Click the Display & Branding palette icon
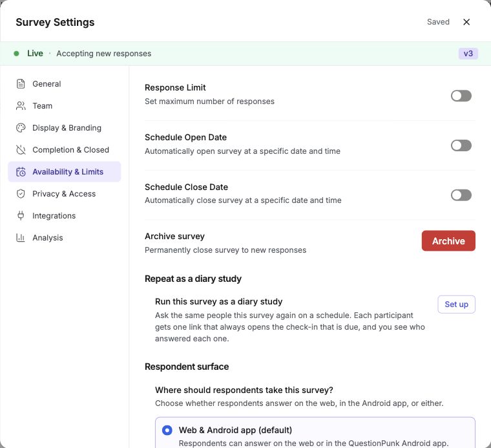Image resolution: width=491 pixels, height=448 pixels. (21, 128)
